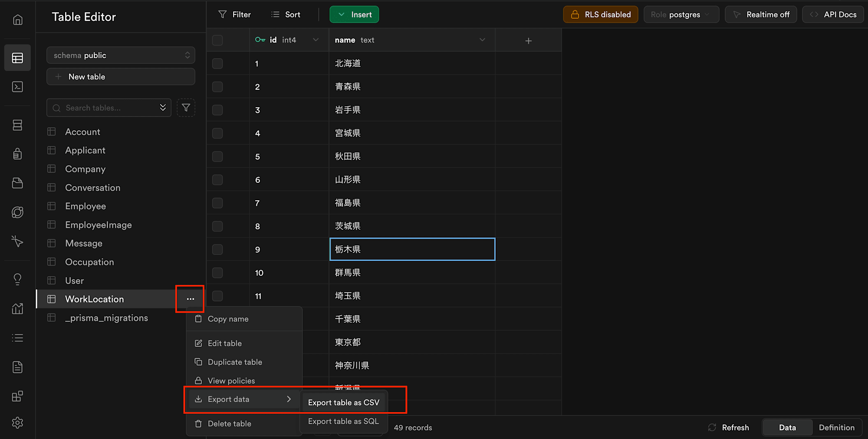Open the Edge Functions sidebar icon
868x439 pixels.
click(17, 212)
